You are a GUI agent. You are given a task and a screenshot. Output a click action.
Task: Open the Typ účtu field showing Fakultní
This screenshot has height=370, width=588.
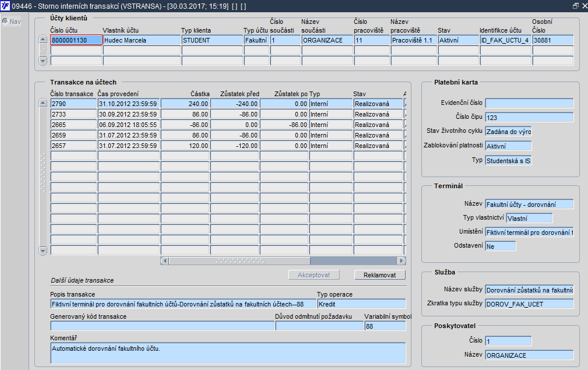(256, 40)
